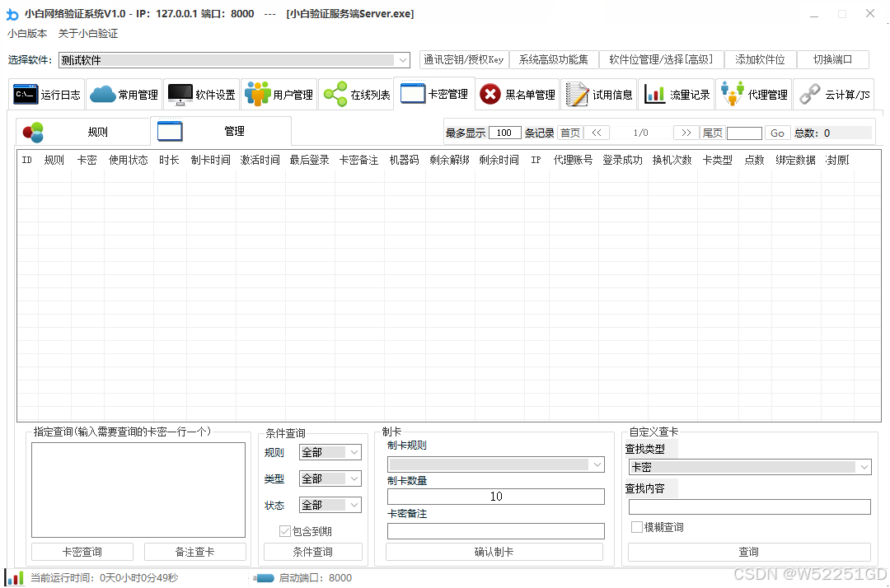Click the 系统高级功能集 button
Screen dimensions: 890x588
[554, 59]
